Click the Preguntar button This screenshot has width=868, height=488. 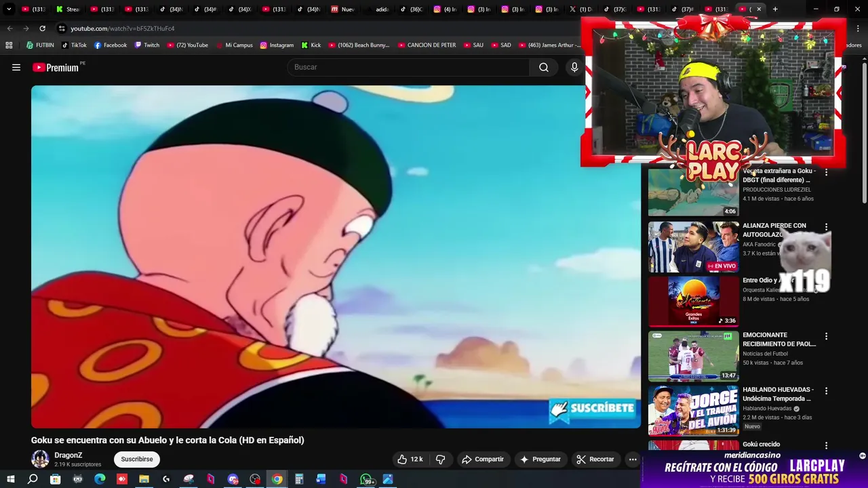(540, 459)
